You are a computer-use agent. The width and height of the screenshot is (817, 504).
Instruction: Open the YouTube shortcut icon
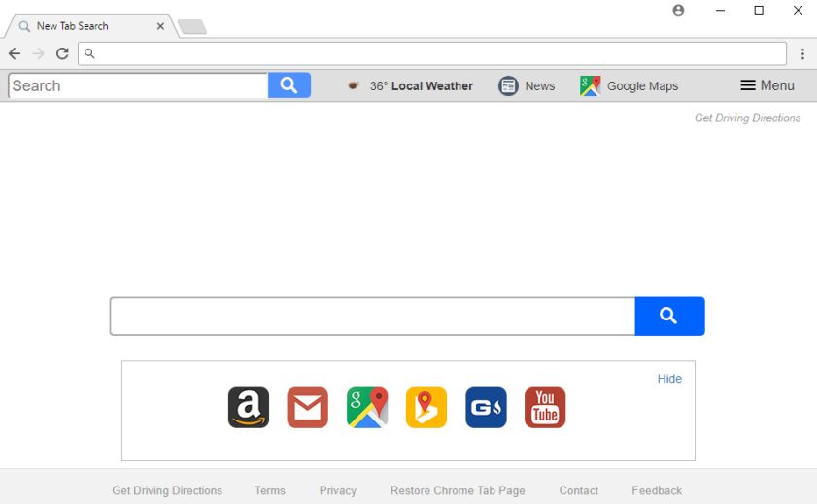coord(545,408)
